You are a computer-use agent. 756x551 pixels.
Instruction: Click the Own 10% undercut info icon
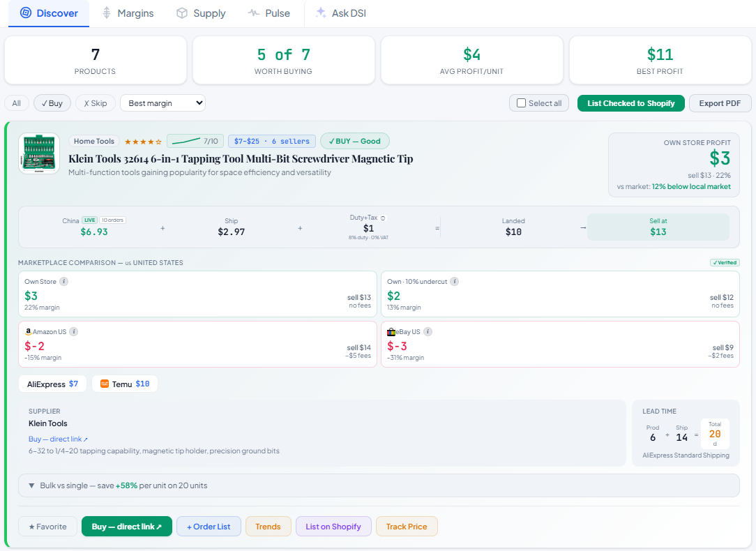[454, 282]
